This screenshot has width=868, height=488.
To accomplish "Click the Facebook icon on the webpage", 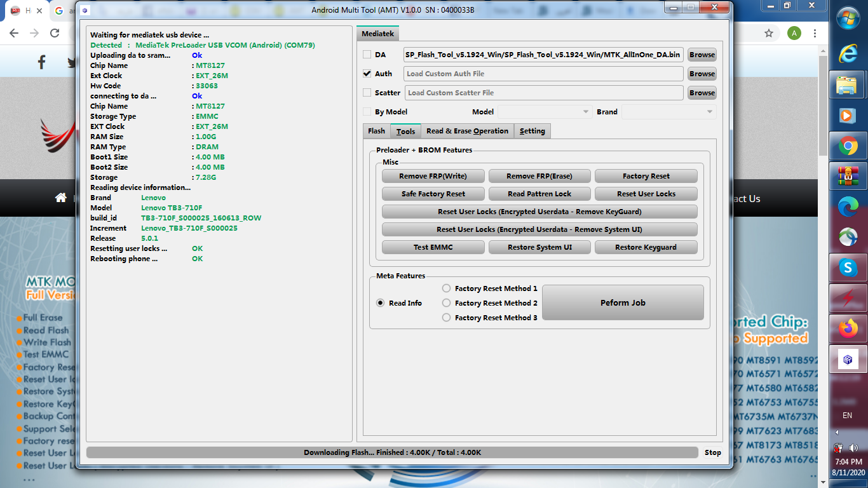I will click(42, 62).
